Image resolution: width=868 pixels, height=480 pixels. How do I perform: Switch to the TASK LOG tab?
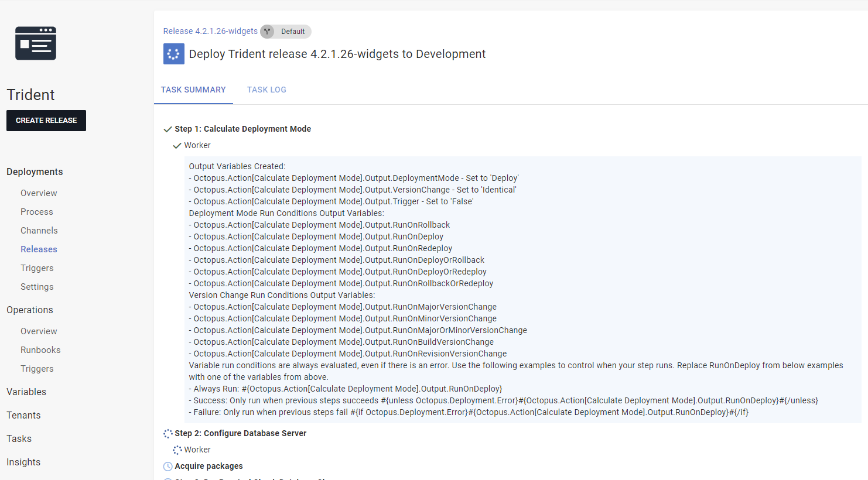click(x=266, y=90)
